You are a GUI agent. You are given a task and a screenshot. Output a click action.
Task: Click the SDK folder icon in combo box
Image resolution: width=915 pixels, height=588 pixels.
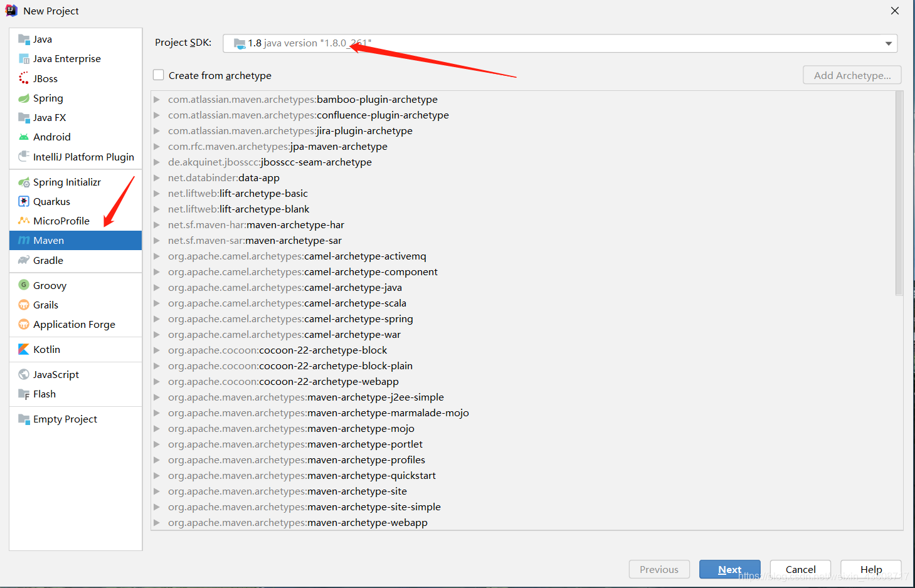(240, 43)
